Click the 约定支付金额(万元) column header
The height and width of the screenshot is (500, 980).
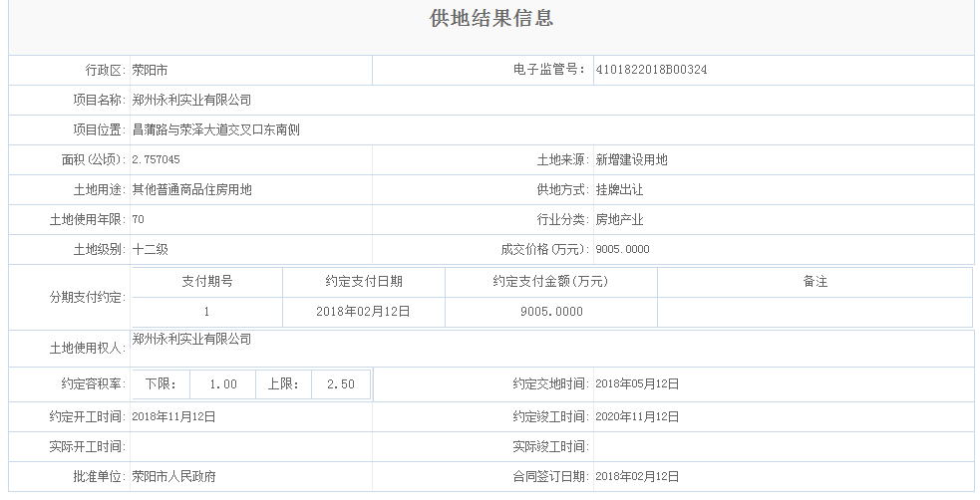click(x=550, y=282)
